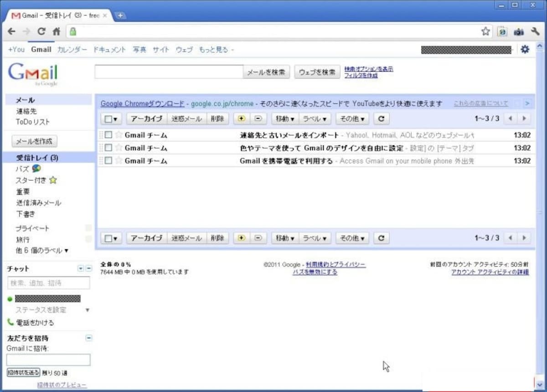Image resolution: width=547 pixels, height=392 pixels.
Task: Mark as not important using the top minus button
Action: [x=258, y=119]
